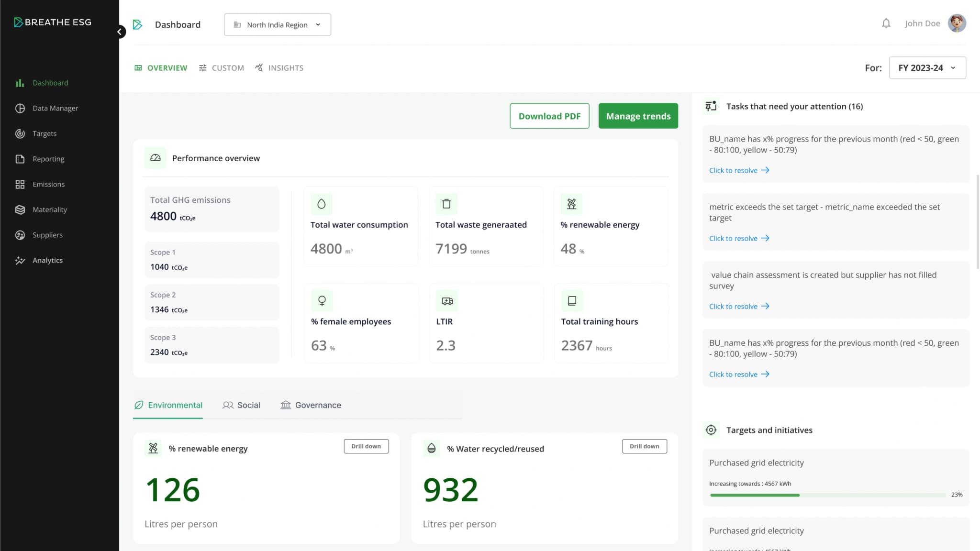The width and height of the screenshot is (980, 551).
Task: Open Suppliers page from sidebar
Action: click(47, 235)
